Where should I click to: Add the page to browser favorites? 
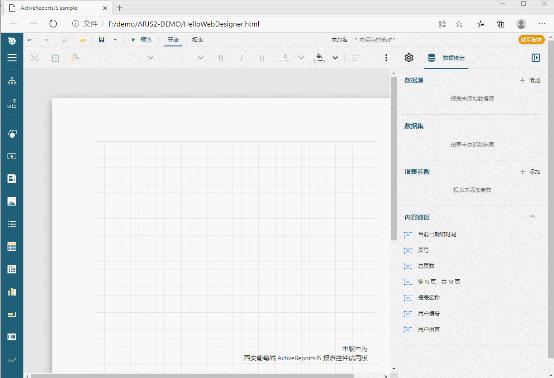coord(459,24)
